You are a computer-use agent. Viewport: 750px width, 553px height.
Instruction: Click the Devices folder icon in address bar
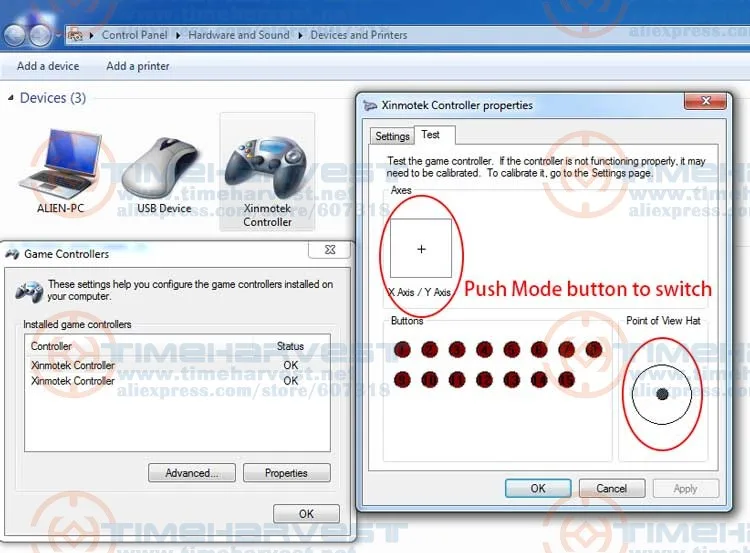pos(75,35)
